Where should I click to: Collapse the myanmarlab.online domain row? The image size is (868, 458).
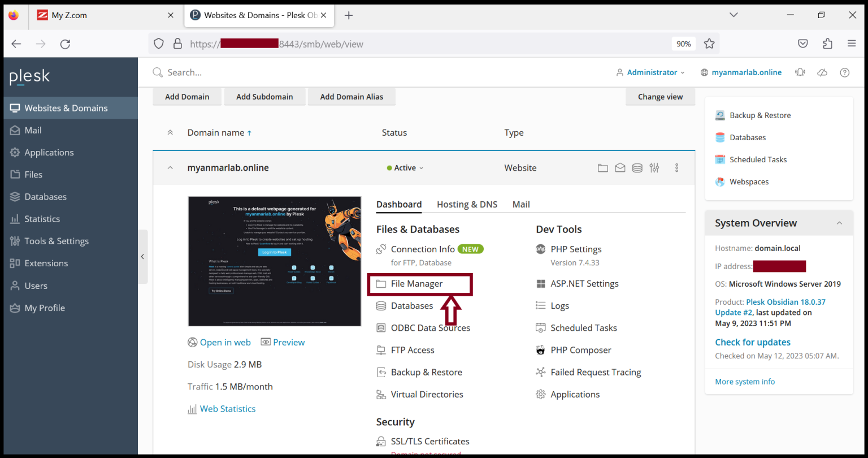click(170, 168)
